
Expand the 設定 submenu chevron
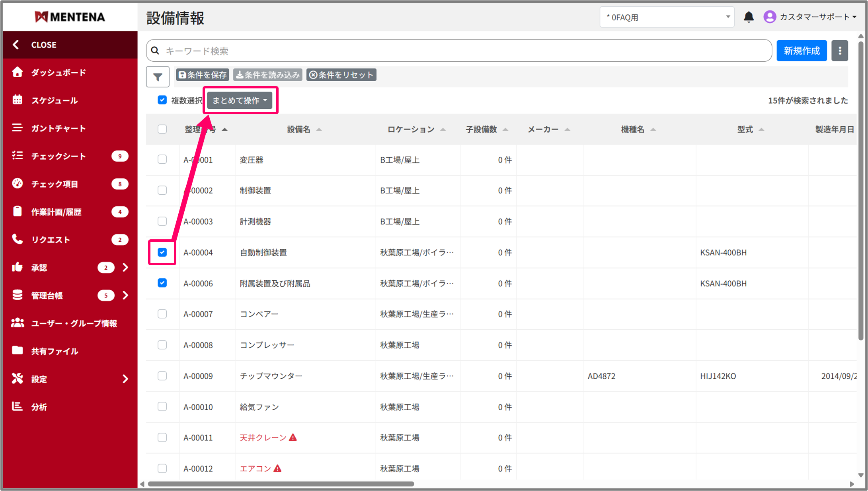(125, 379)
